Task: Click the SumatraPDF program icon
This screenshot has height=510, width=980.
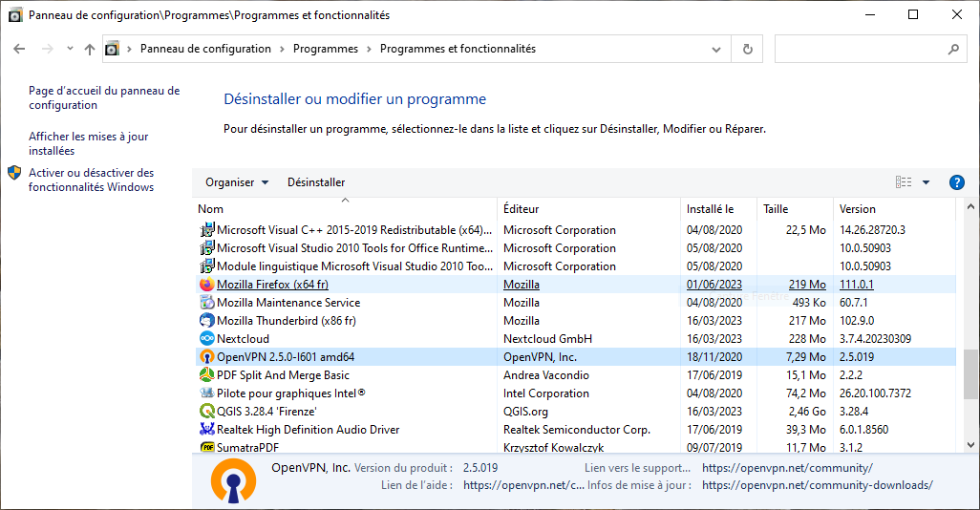Action: coord(206,448)
